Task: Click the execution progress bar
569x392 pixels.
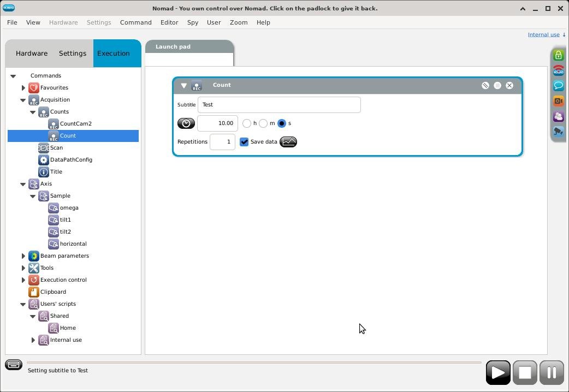Action: click(254, 363)
